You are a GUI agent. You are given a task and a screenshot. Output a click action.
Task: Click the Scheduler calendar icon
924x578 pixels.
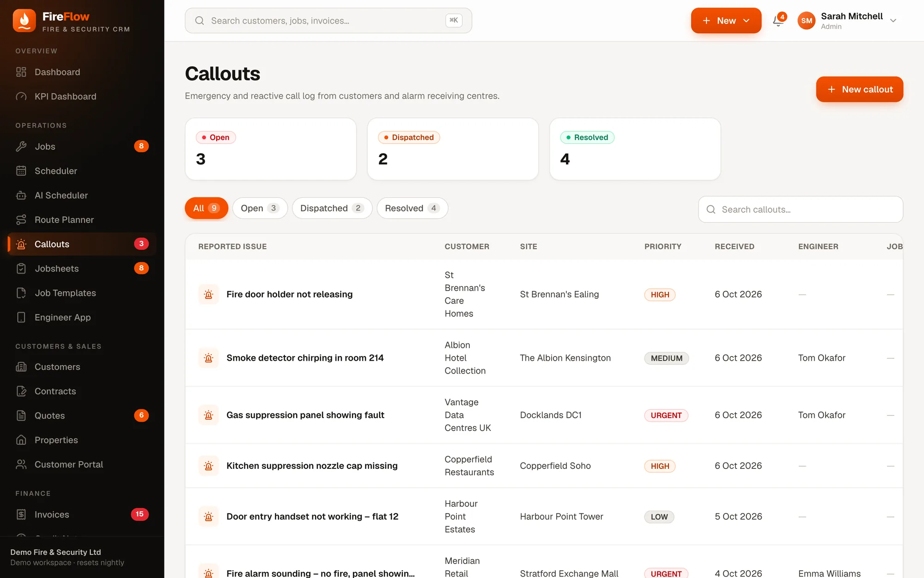pyautogui.click(x=21, y=171)
